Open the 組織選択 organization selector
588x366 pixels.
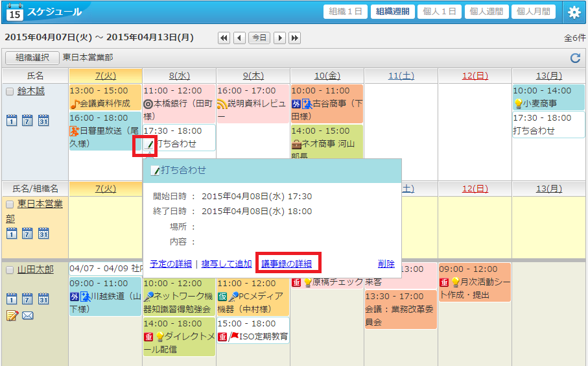click(x=32, y=58)
